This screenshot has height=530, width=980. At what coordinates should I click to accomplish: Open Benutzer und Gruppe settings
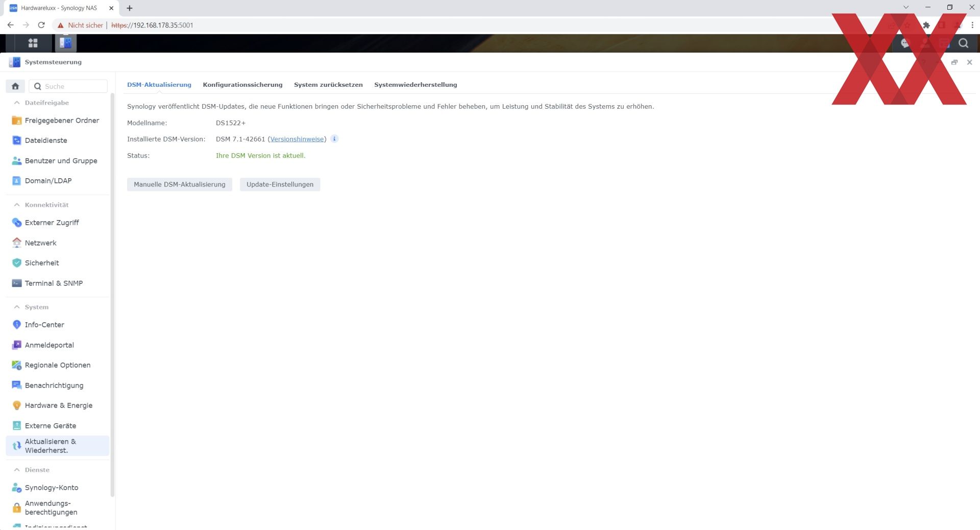pos(57,161)
